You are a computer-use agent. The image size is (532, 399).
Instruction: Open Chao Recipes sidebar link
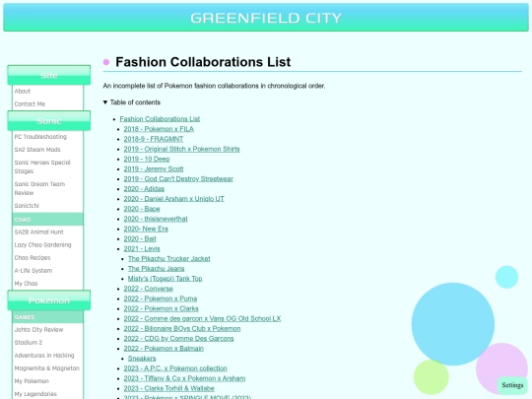(33, 258)
